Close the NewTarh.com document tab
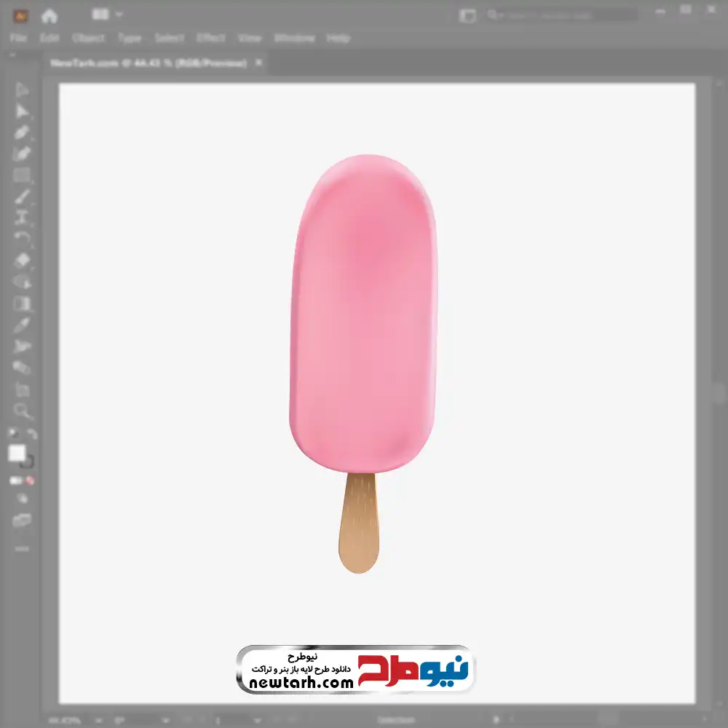This screenshot has width=728, height=728. point(258,63)
